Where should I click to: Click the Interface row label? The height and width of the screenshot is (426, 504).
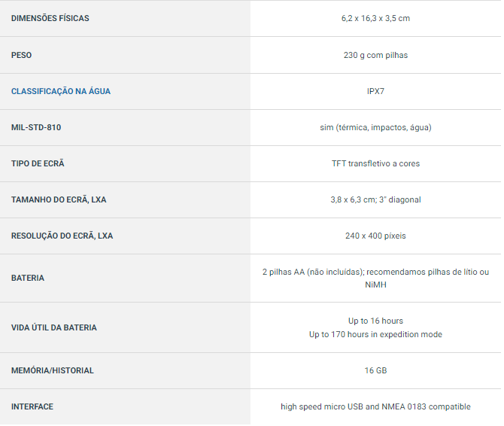pos(32,406)
